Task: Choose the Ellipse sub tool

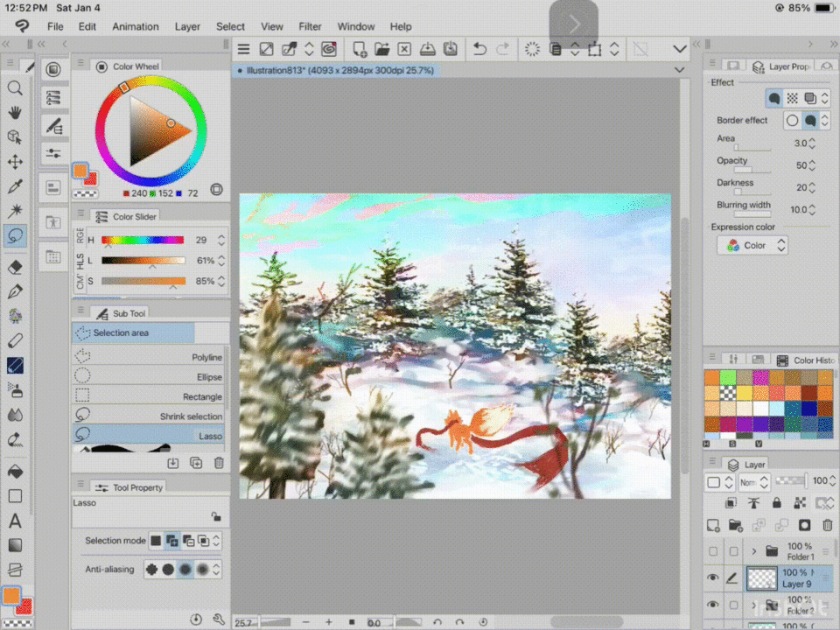Action: [149, 376]
